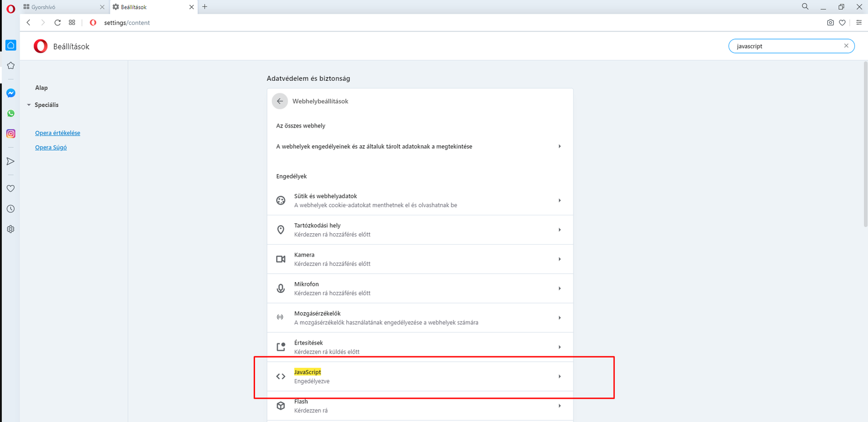868x422 pixels.
Task: Open the Opera Súgó link
Action: tap(51, 148)
